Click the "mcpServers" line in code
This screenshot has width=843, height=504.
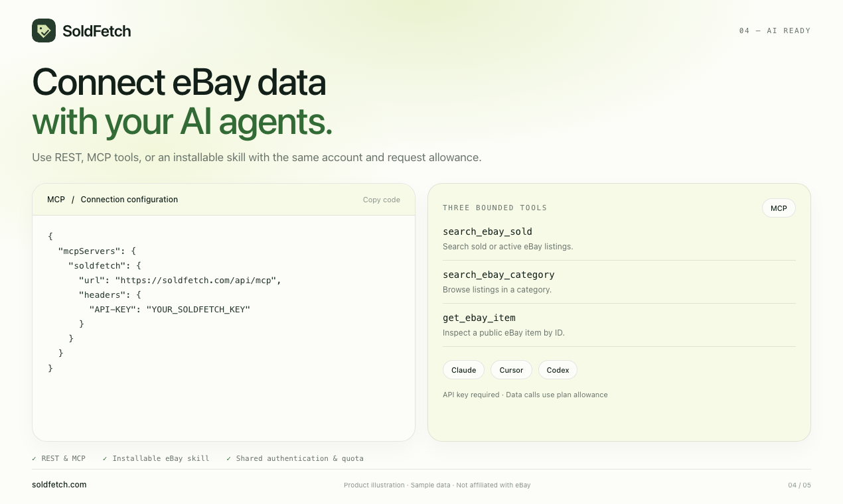click(x=97, y=251)
